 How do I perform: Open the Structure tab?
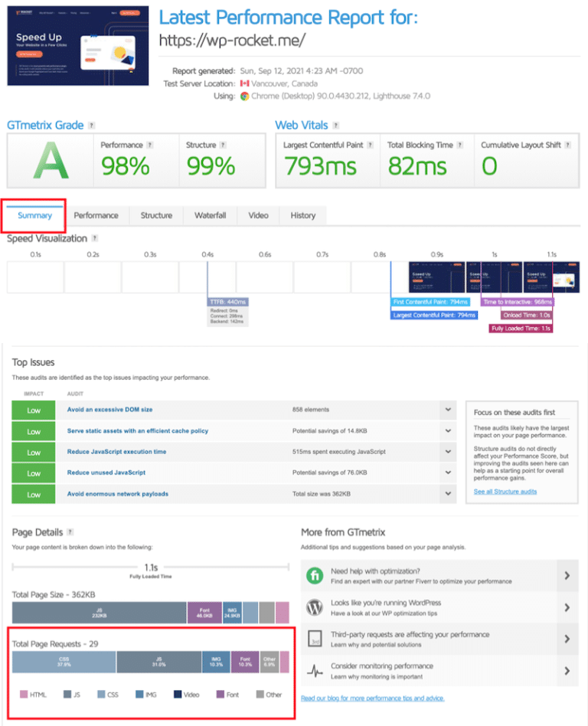[156, 216]
